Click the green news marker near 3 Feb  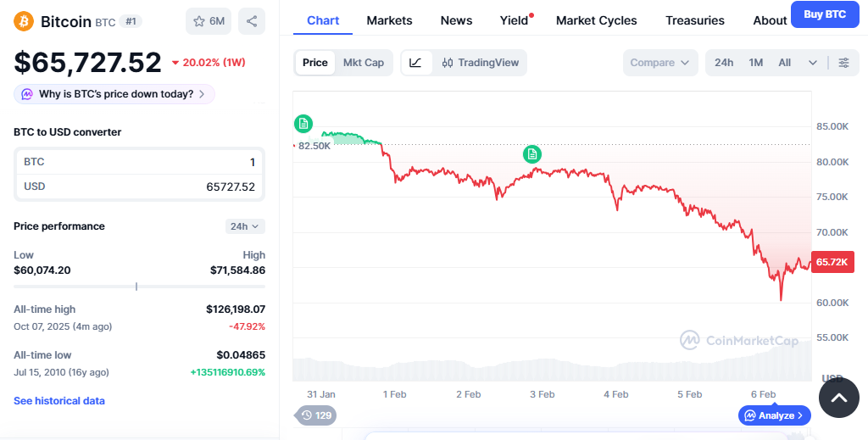coord(531,153)
